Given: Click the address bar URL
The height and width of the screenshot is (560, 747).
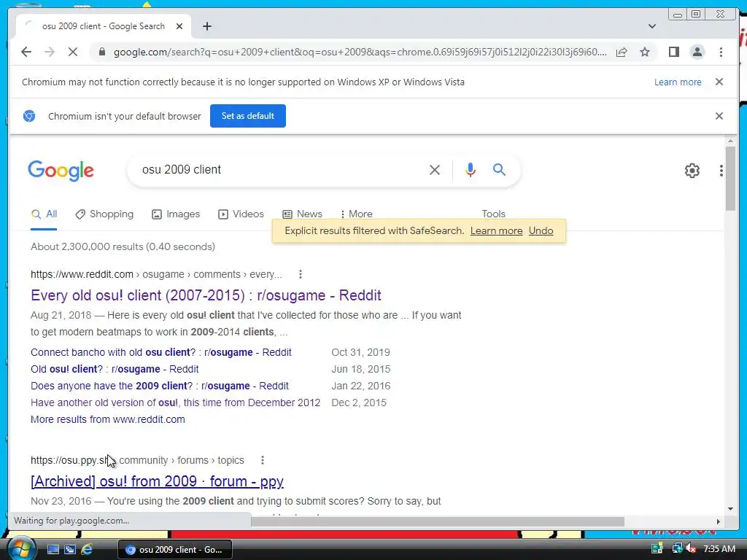Looking at the screenshot, I should [x=360, y=52].
